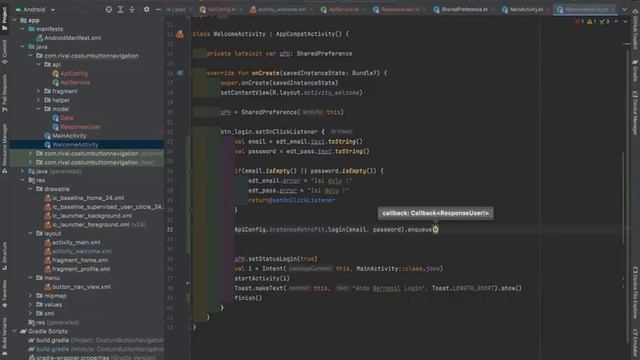Open the Build Variants tool window

coord(4,336)
